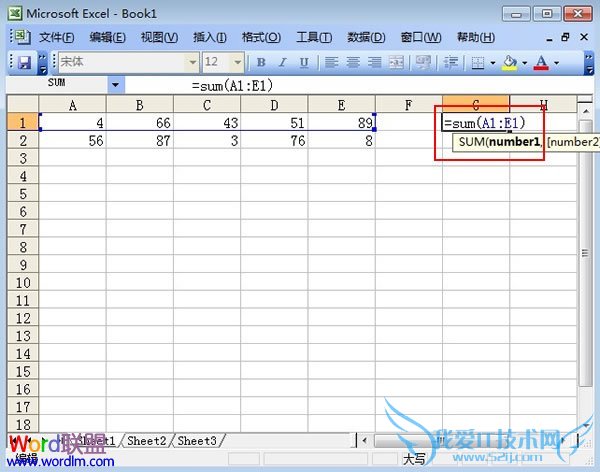The width and height of the screenshot is (600, 472).
Task: Click the fill color bucket
Action: [x=510, y=62]
